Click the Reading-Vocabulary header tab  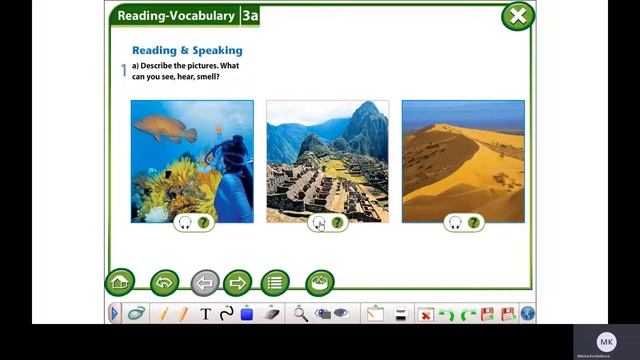176,16
